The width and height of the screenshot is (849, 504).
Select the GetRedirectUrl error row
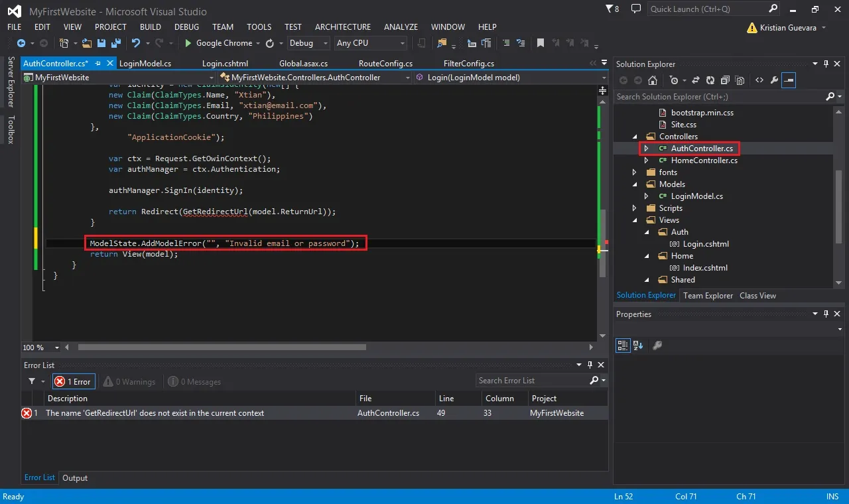tap(314, 413)
